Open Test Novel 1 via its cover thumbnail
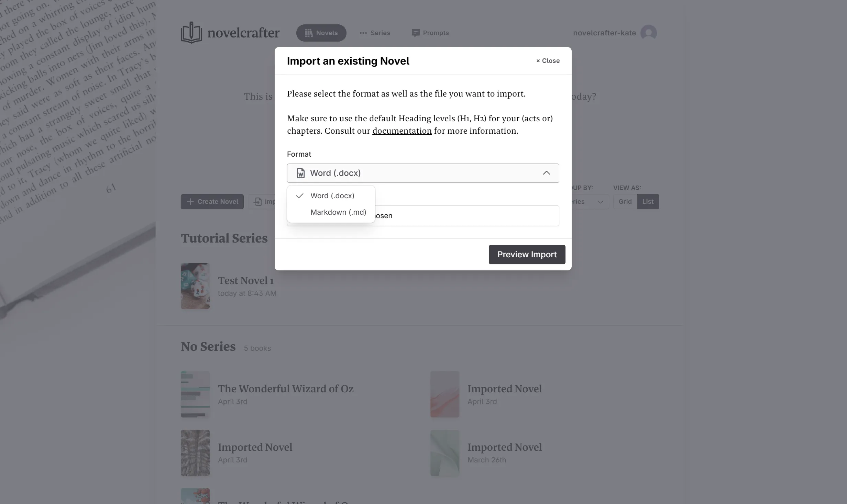This screenshot has width=847, height=504. coord(195,286)
